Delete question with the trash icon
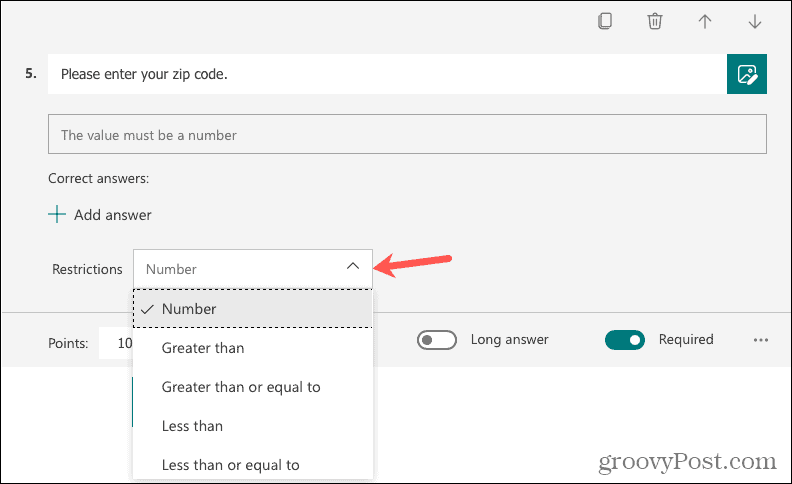 (x=655, y=21)
